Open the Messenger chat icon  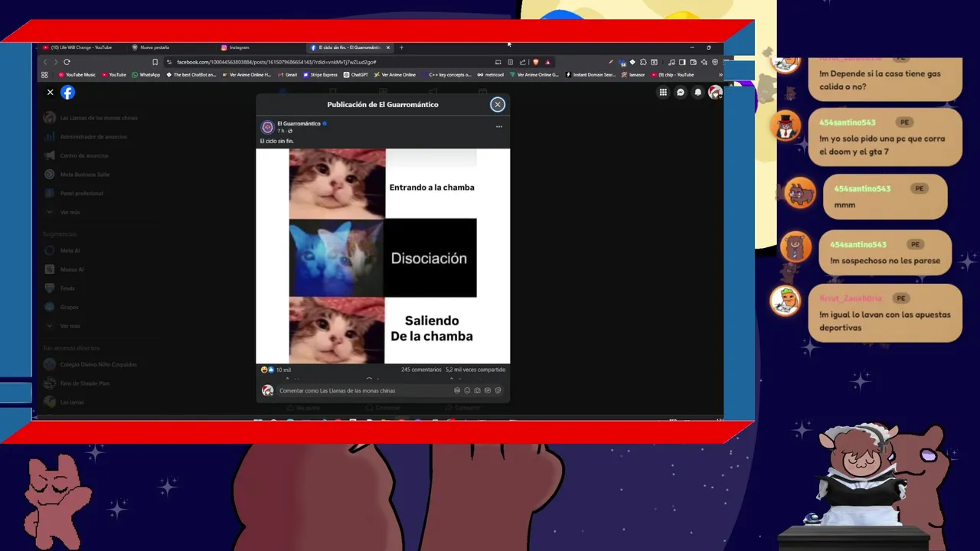pos(681,93)
